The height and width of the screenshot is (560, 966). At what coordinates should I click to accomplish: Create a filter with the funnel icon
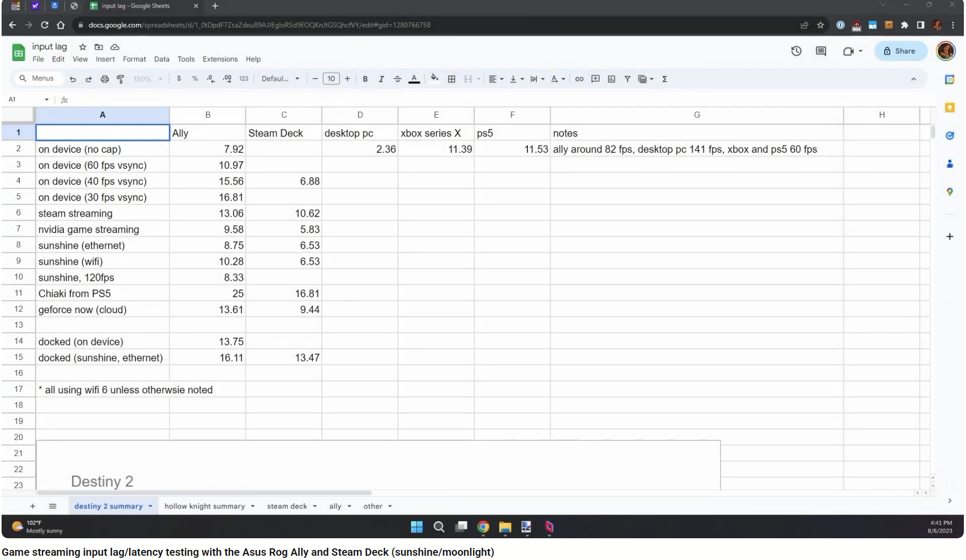(x=627, y=79)
